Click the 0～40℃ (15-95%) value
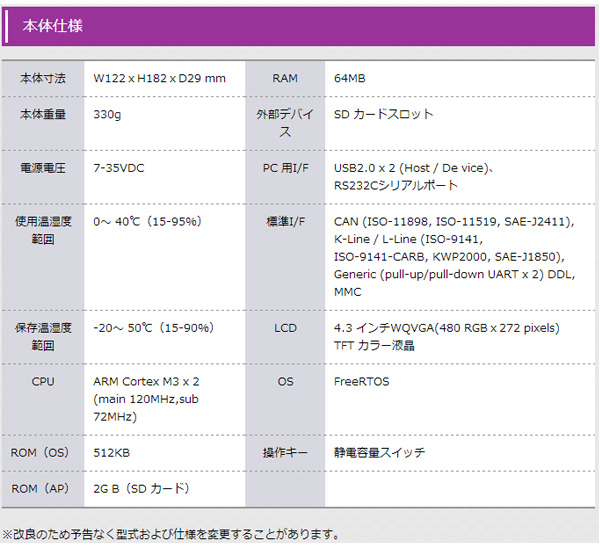The image size is (600, 550). click(x=148, y=222)
